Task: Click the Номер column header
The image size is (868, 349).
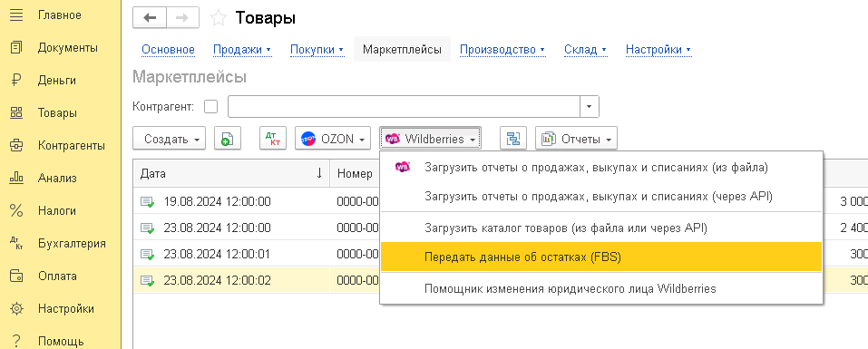Action: click(355, 174)
